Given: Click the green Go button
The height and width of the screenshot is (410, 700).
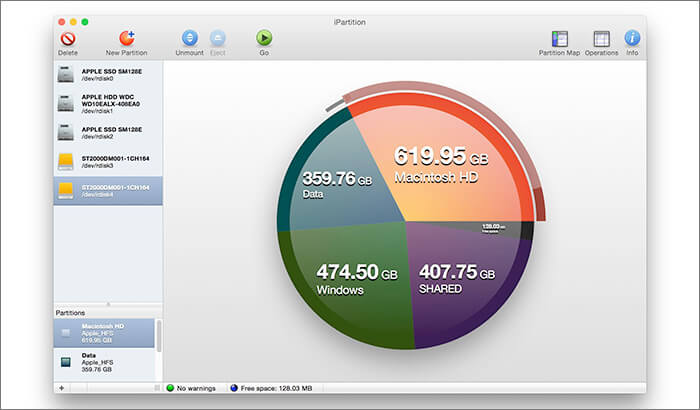Looking at the screenshot, I should tap(264, 38).
